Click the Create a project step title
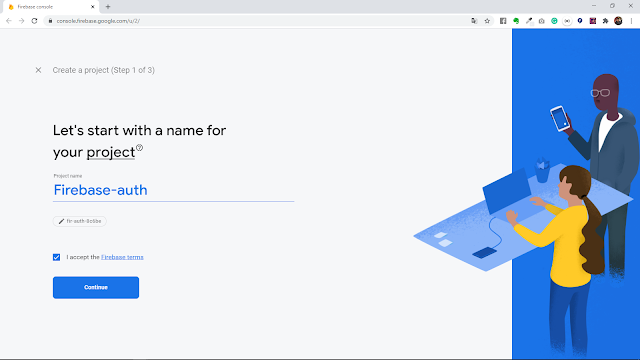Screen dimensions: 640x360 104,70
